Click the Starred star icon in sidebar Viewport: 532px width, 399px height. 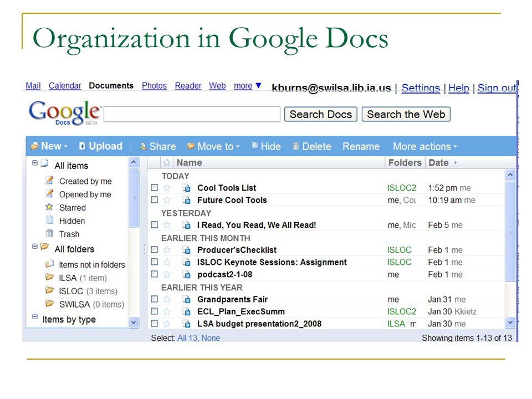49,207
